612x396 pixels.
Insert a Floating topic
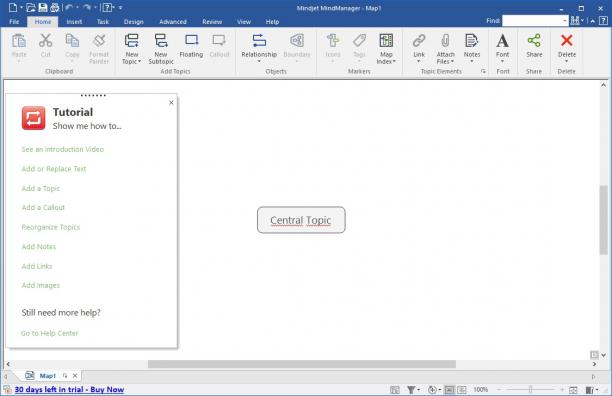point(191,46)
